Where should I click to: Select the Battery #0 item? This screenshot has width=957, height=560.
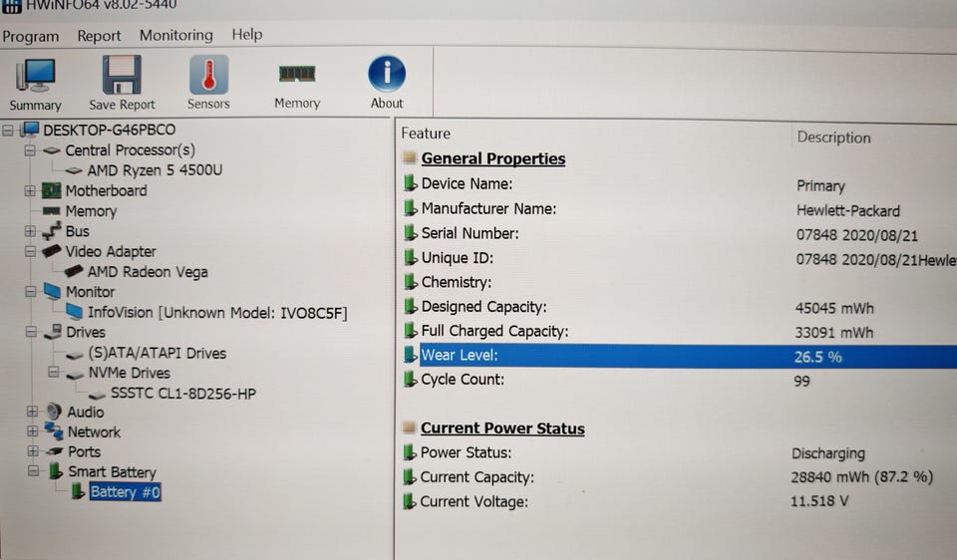(x=126, y=491)
